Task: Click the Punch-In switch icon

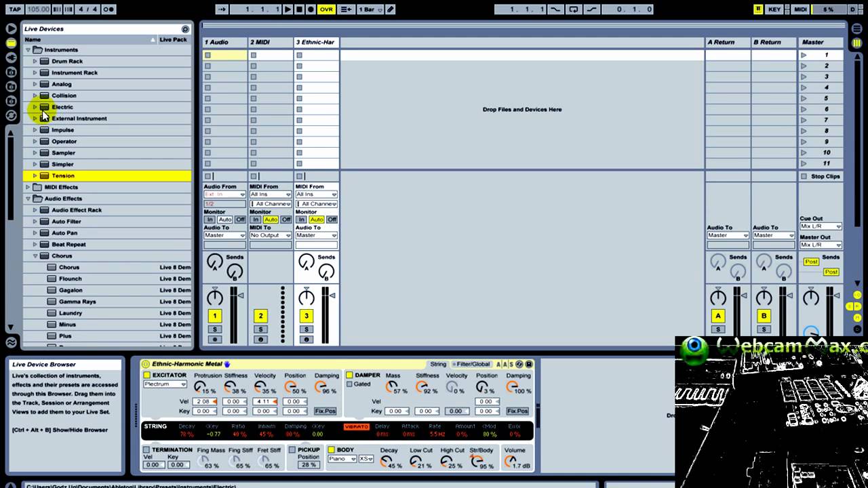Action: (556, 9)
